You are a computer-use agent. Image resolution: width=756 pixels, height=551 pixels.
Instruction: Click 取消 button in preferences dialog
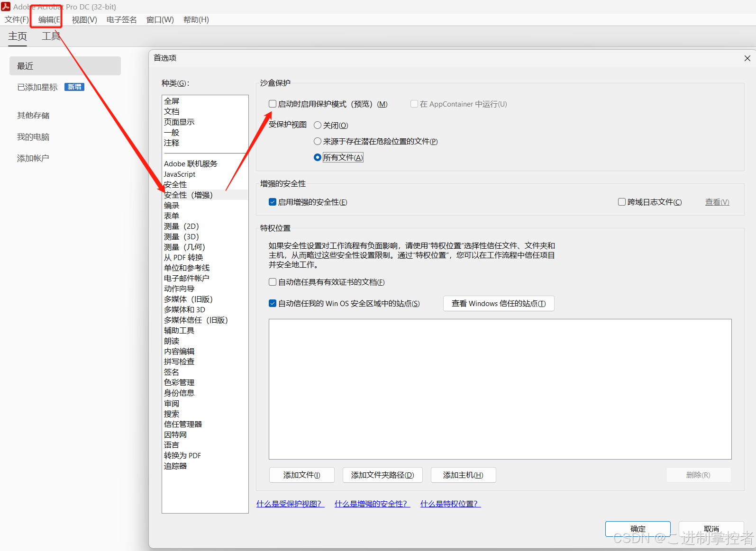point(711,529)
